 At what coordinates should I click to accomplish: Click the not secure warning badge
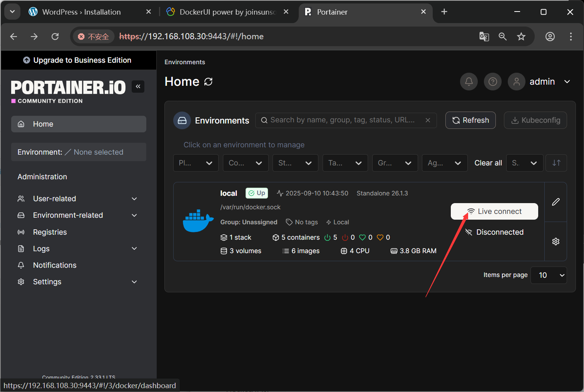coord(94,37)
